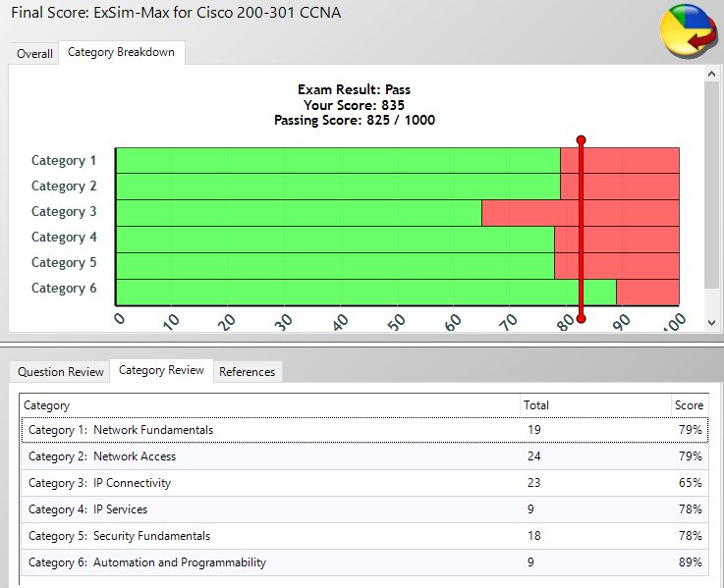Select the Security Fundamentals category row

(364, 536)
